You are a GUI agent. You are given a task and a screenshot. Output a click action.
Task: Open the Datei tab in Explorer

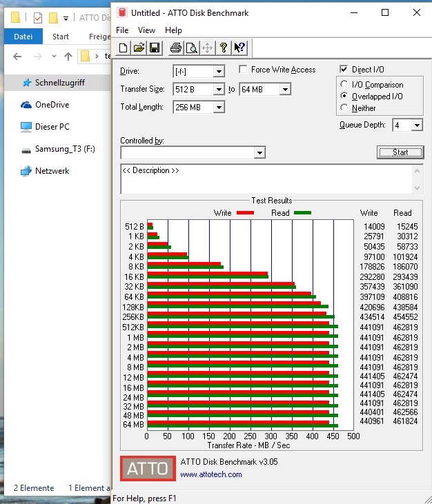[23, 37]
